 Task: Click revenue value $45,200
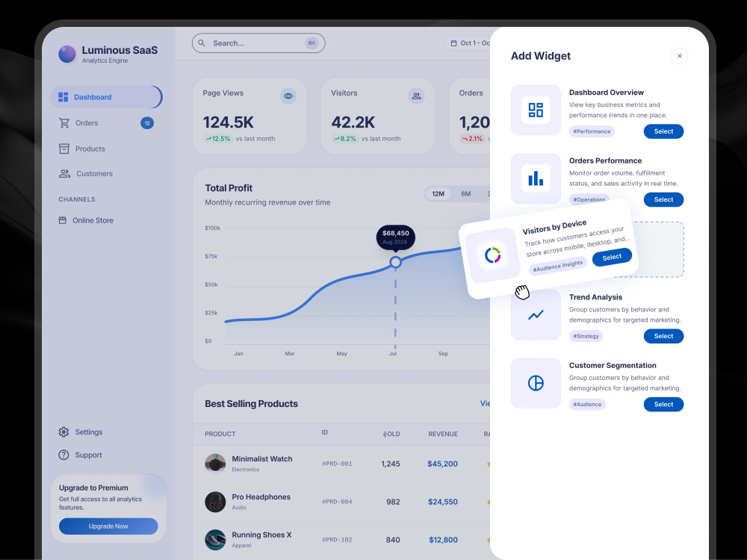pyautogui.click(x=442, y=464)
